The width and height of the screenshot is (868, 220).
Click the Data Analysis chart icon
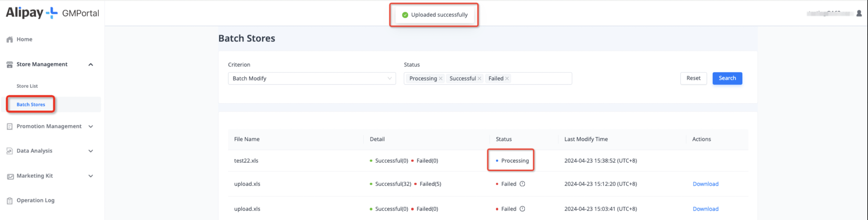pos(10,151)
